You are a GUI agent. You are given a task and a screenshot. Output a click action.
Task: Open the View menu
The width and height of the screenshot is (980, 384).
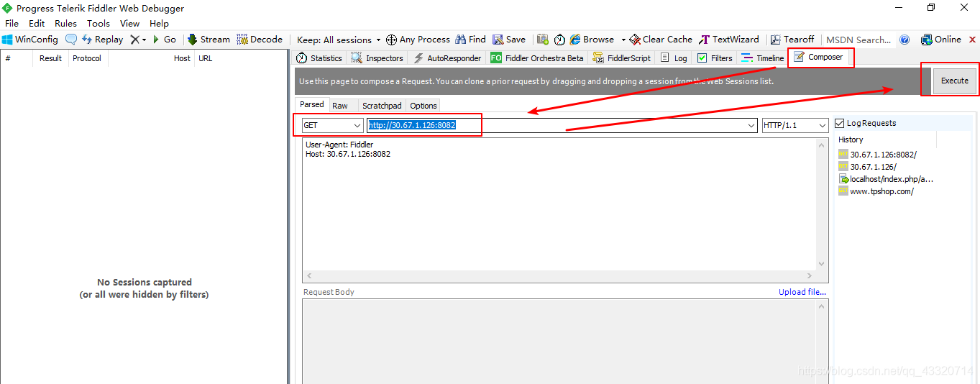pos(129,24)
